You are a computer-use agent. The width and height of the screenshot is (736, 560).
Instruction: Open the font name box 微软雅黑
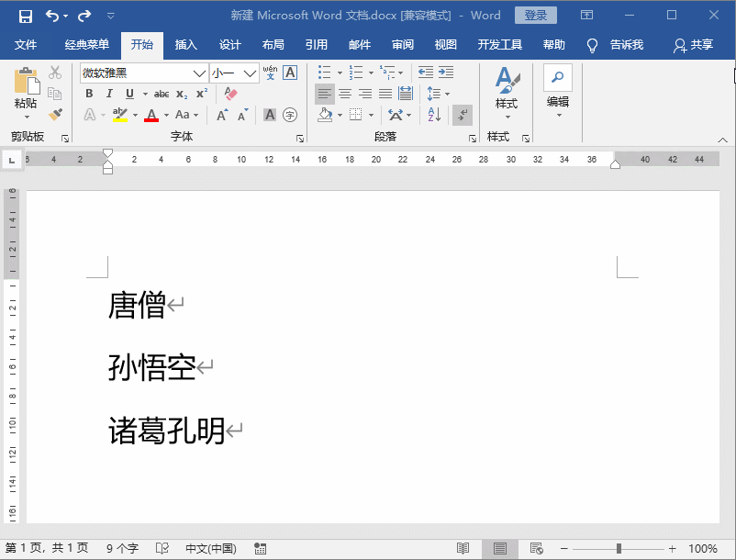(x=144, y=73)
